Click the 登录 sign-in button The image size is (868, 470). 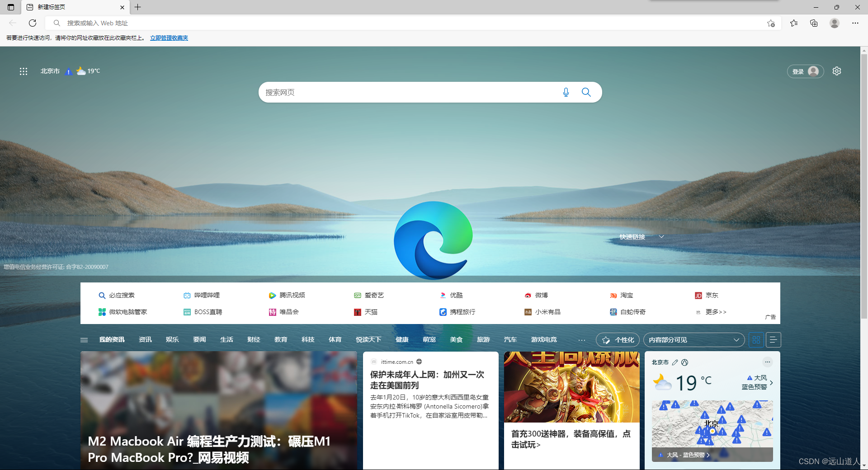tap(805, 71)
